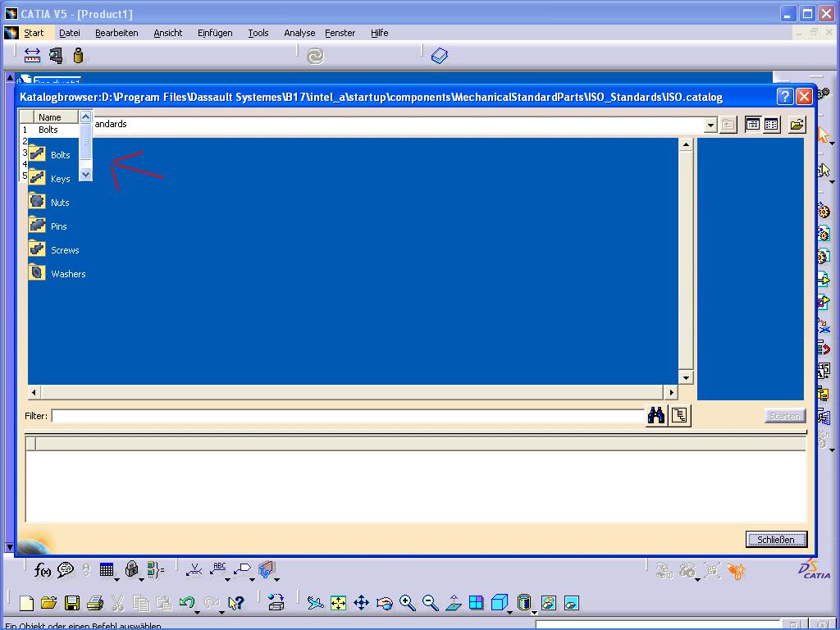This screenshot has width=840, height=630.
Task: Click the Print icon
Action: 95,603
